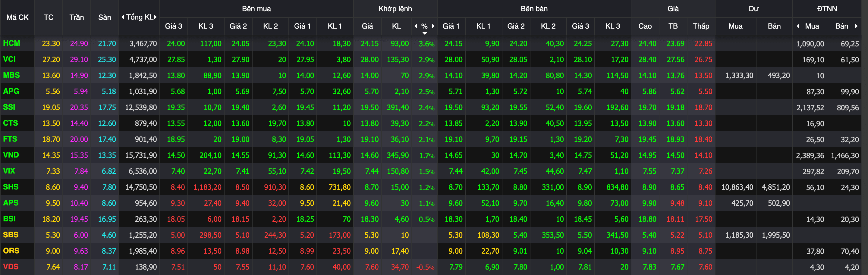Click SSI foreign sell 809,56
Screen dimensions: 868x275
click(x=848, y=108)
